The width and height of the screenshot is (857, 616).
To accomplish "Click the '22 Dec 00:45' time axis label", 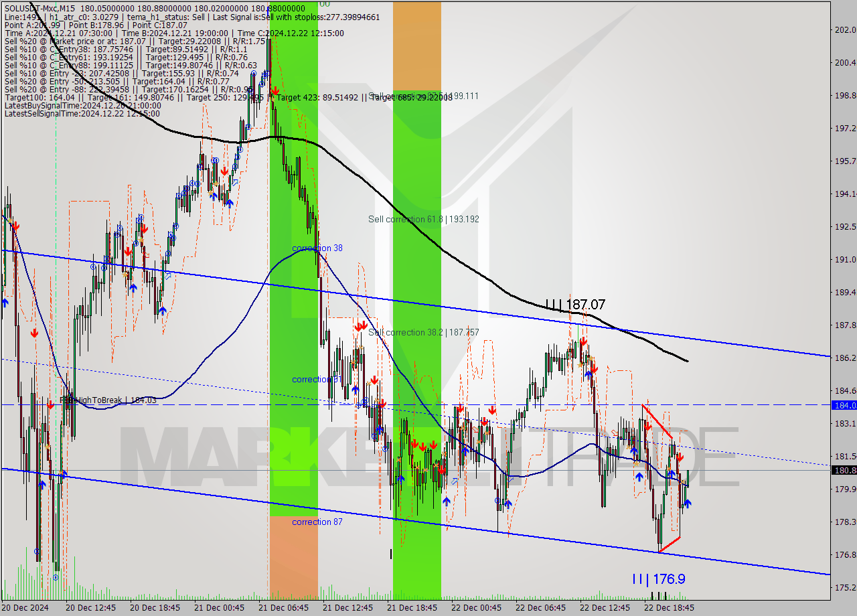I will click(476, 608).
